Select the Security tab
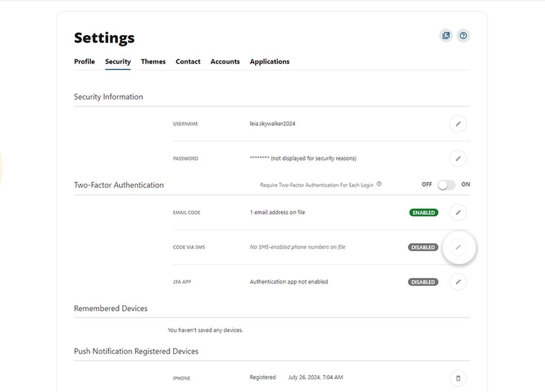 point(118,62)
